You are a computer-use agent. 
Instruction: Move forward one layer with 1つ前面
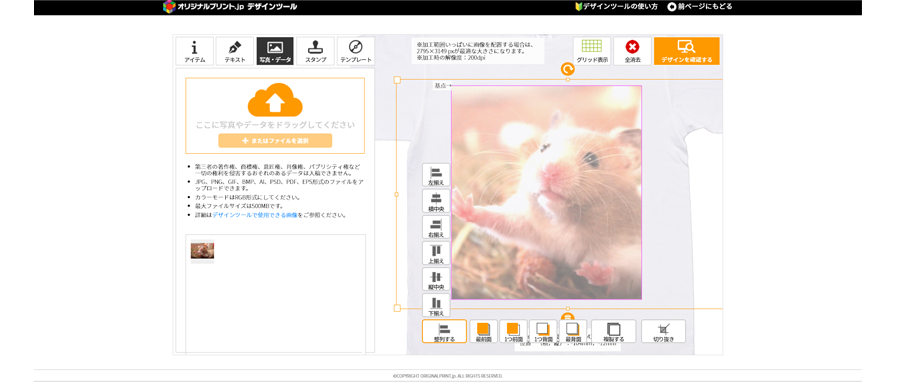point(513,331)
